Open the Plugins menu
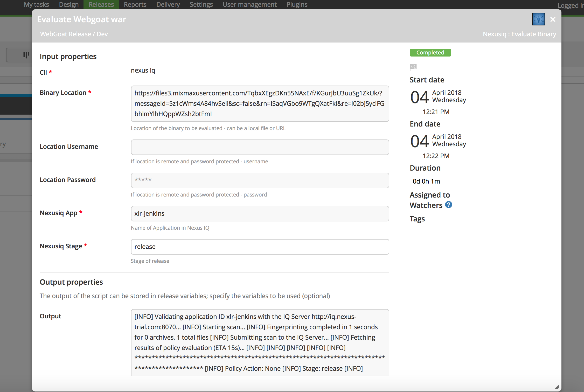This screenshot has width=584, height=392. pyautogui.click(x=297, y=5)
